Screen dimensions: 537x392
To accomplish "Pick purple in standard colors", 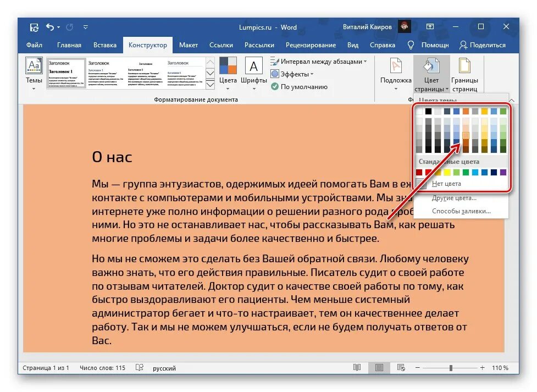I will pyautogui.click(x=503, y=172).
